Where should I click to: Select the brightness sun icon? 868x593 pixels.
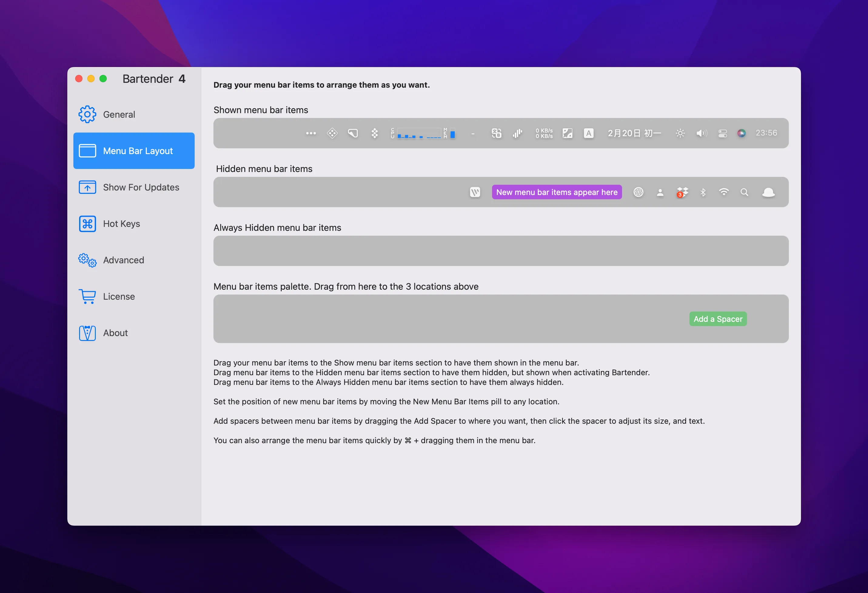pos(680,133)
